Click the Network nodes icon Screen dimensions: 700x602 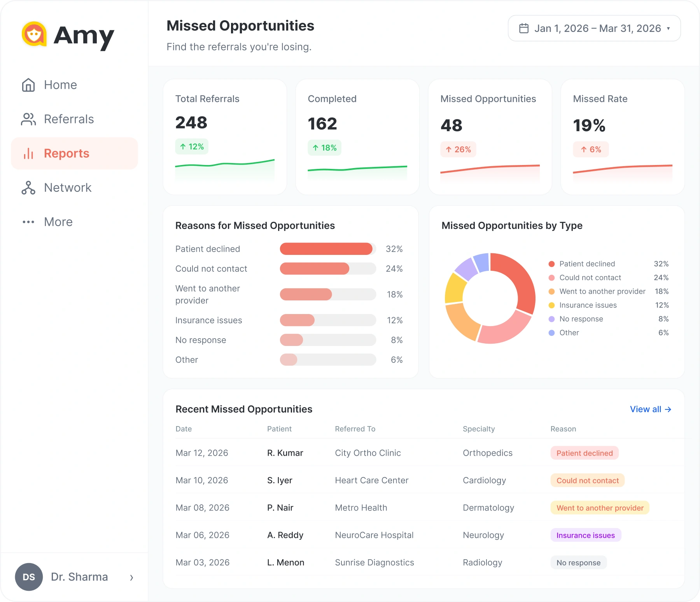click(28, 188)
